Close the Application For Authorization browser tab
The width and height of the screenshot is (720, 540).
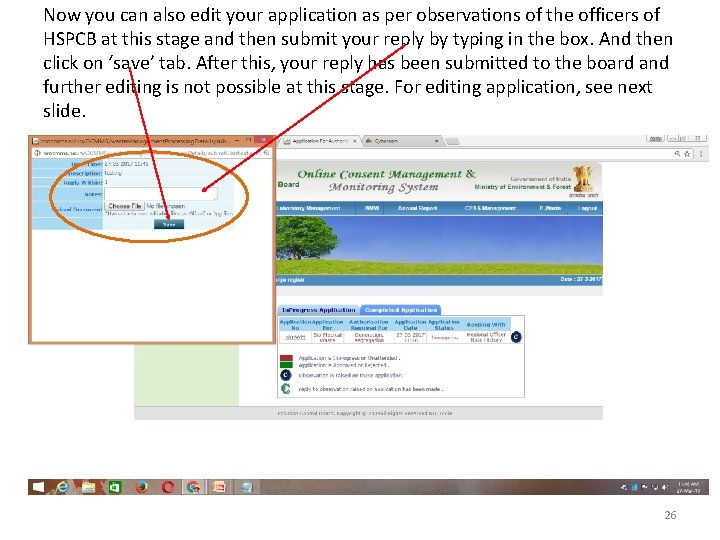click(x=354, y=141)
